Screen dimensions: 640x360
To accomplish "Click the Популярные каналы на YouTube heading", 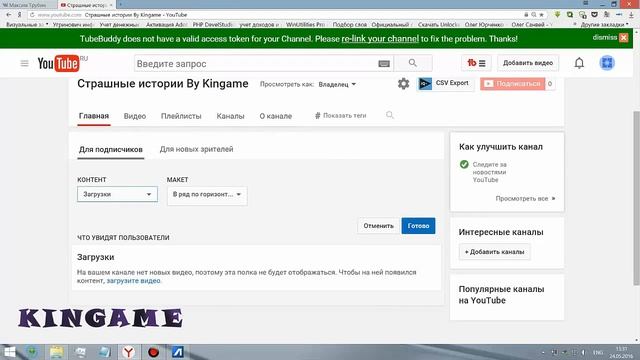I will pyautogui.click(x=501, y=295).
